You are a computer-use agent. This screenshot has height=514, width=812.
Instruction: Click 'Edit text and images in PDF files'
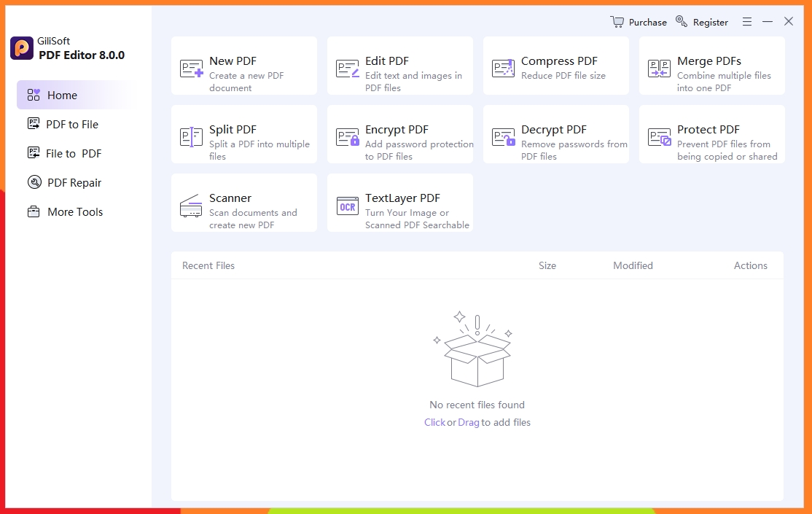pos(413,82)
